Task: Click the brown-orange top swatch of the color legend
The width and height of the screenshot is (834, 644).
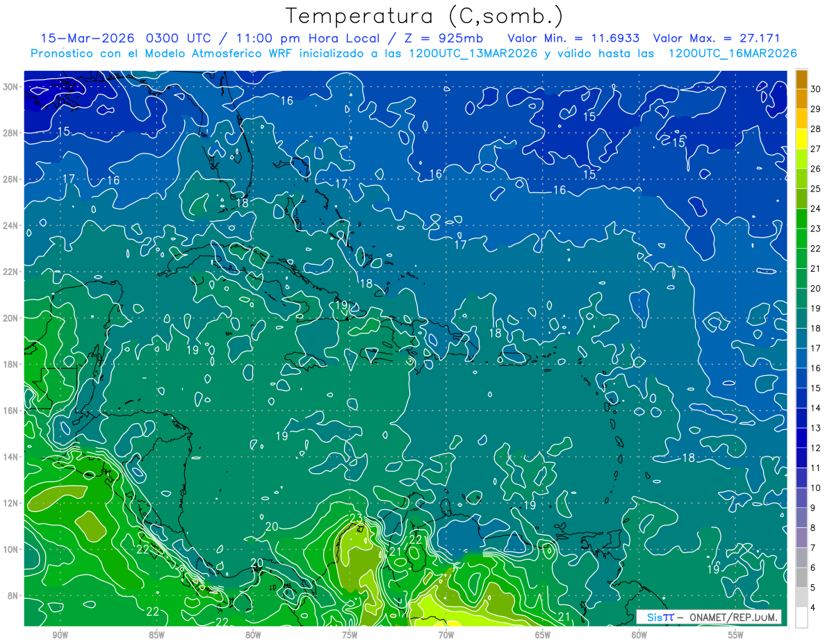Action: pos(801,79)
